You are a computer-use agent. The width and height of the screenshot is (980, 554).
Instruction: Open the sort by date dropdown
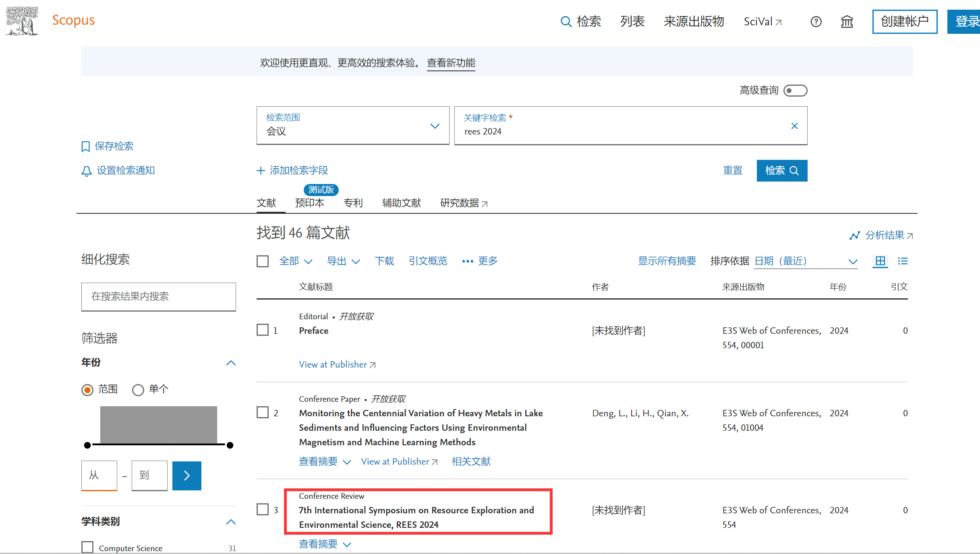(806, 261)
